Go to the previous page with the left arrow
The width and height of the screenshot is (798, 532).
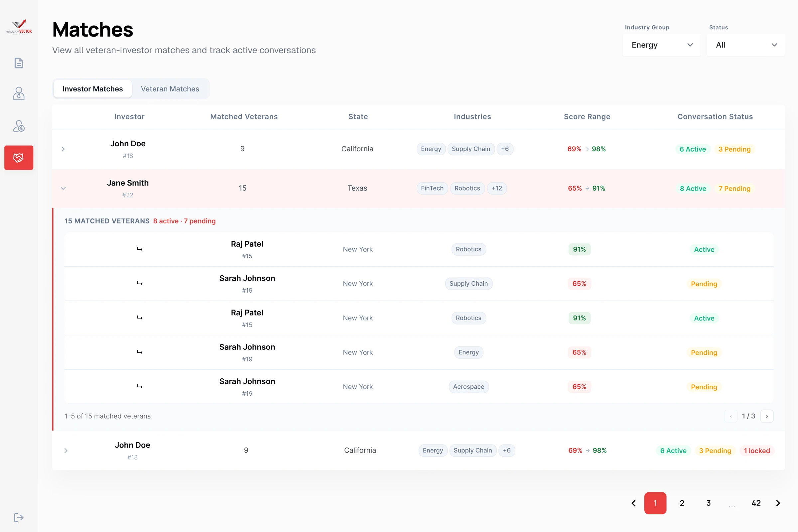tap(633, 503)
